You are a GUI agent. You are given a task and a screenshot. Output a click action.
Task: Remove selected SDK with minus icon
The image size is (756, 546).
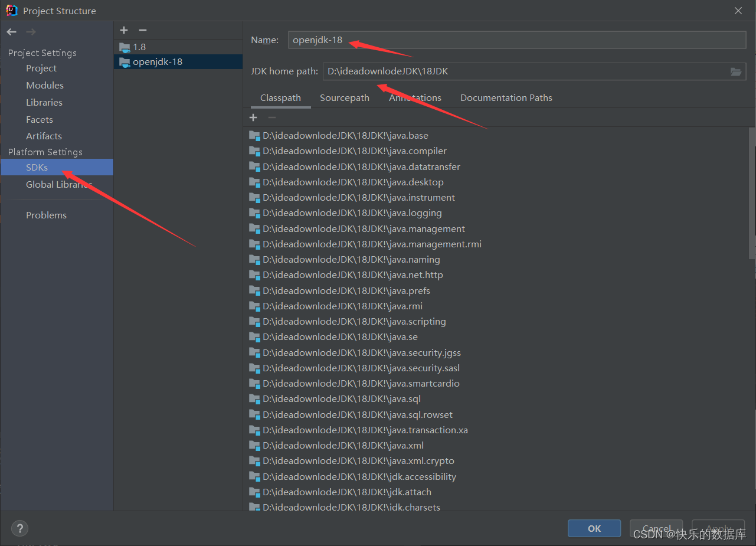[x=142, y=30]
